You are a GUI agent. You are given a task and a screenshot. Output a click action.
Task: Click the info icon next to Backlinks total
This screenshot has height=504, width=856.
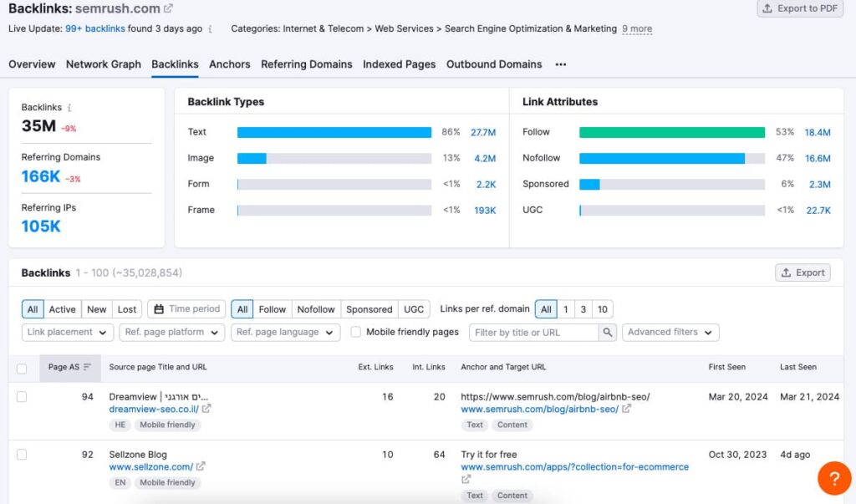tap(69, 108)
